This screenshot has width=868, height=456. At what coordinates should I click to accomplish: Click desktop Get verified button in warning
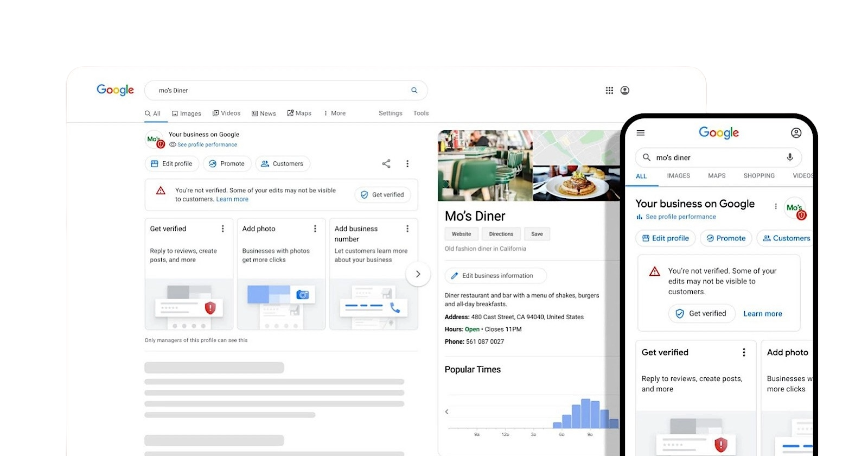383,195
